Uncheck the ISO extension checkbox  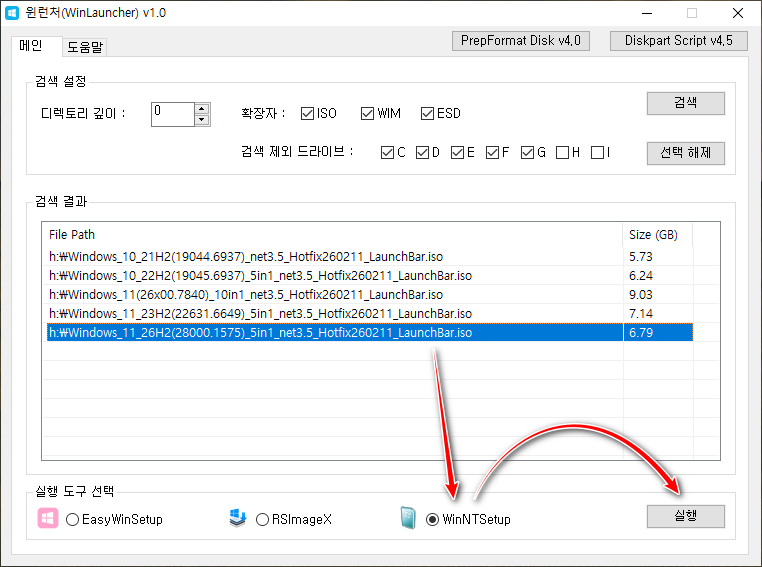coord(307,113)
